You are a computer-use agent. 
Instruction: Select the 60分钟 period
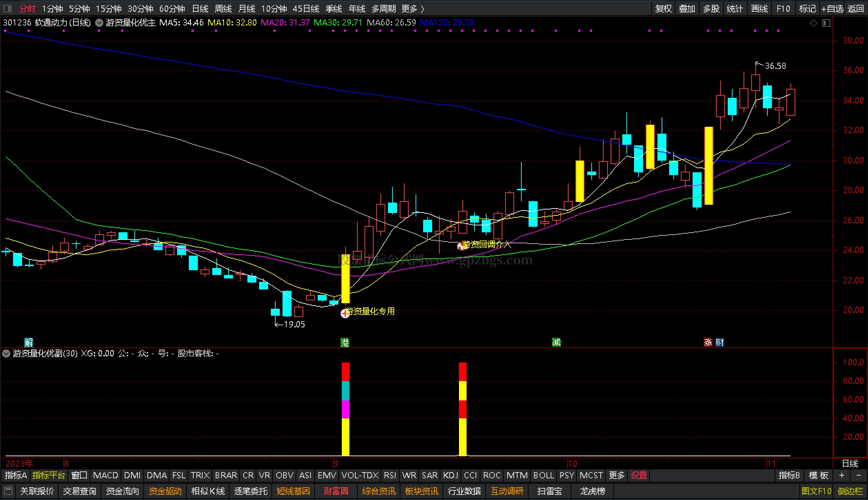pyautogui.click(x=172, y=9)
